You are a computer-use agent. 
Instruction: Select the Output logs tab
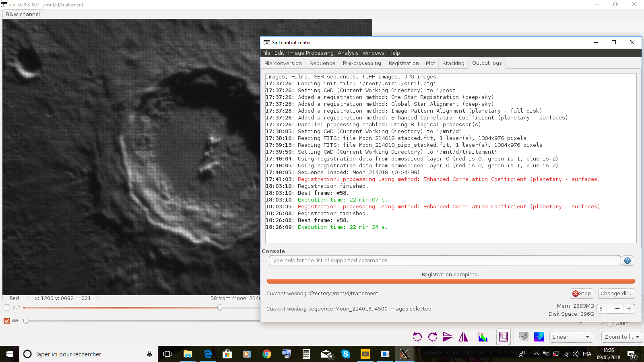(487, 63)
